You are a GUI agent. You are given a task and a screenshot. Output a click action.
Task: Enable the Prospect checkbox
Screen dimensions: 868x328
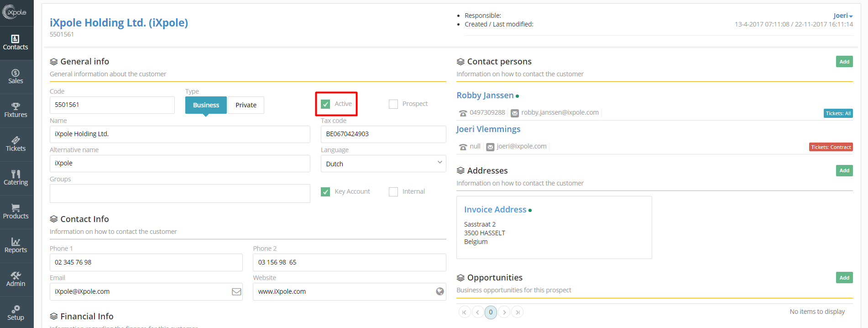click(393, 104)
